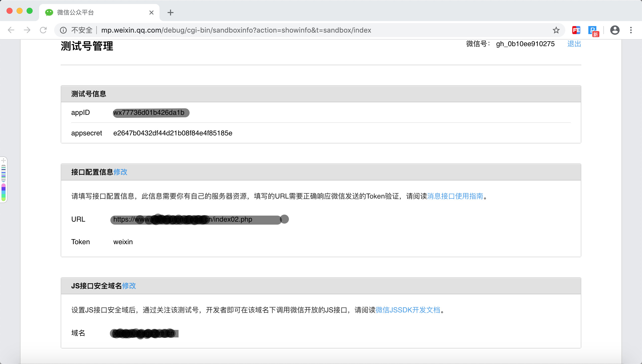
Task: Click the browser back arrow
Action: click(11, 30)
